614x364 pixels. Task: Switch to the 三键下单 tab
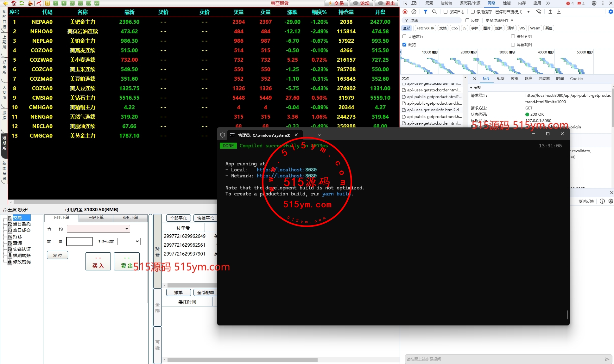pyautogui.click(x=96, y=218)
